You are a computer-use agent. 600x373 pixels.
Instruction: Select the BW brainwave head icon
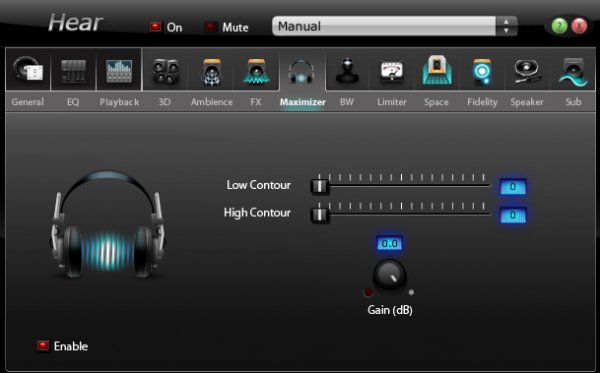pyautogui.click(x=347, y=70)
